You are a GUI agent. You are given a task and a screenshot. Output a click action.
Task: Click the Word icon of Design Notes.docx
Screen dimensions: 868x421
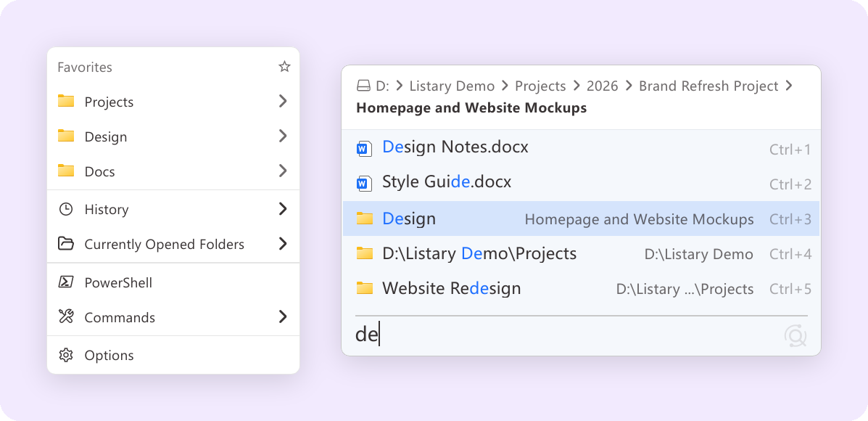[x=364, y=149]
